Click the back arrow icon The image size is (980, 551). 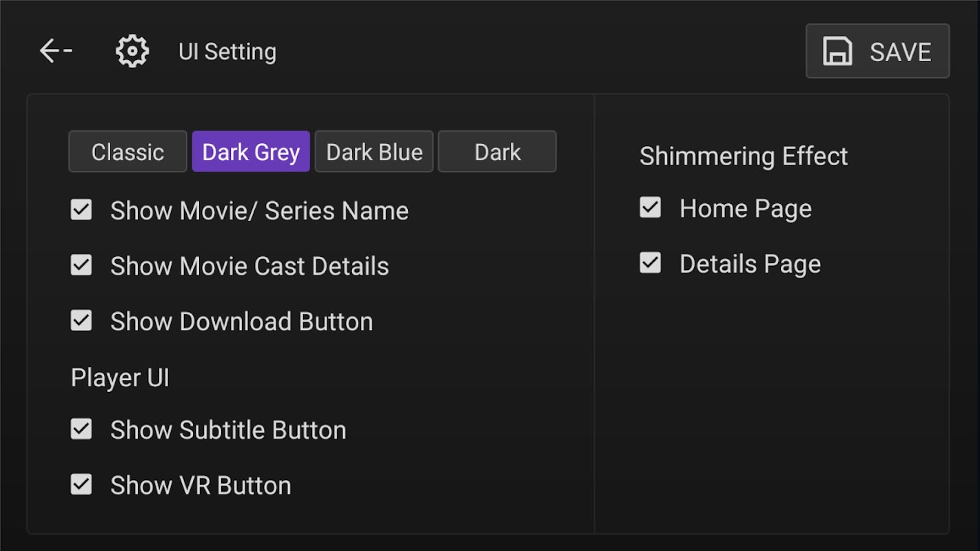pyautogui.click(x=55, y=51)
